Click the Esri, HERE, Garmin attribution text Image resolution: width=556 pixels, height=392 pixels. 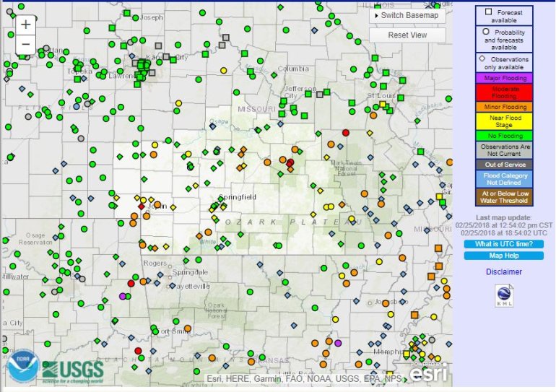(x=304, y=378)
